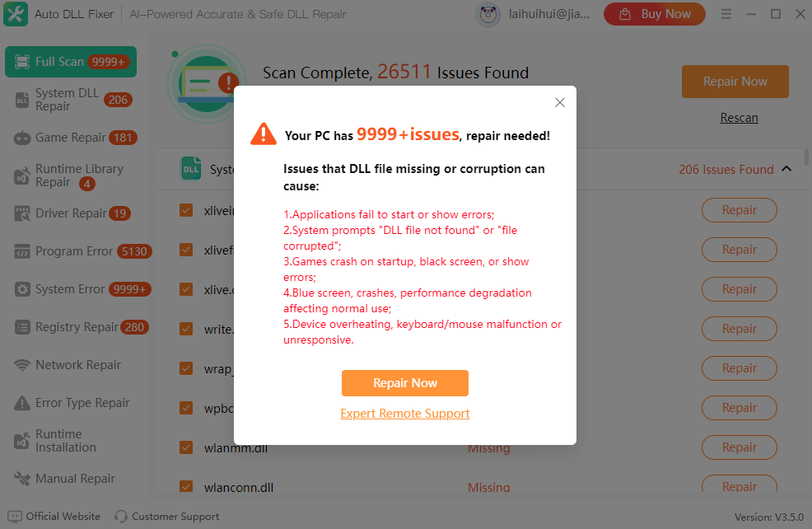
Task: Click the Rescan link
Action: (x=739, y=118)
